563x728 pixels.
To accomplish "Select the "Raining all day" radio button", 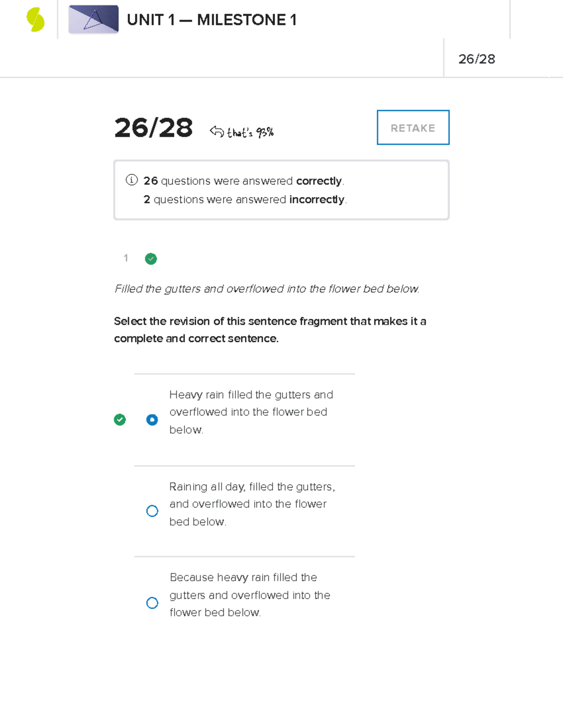I will point(152,511).
